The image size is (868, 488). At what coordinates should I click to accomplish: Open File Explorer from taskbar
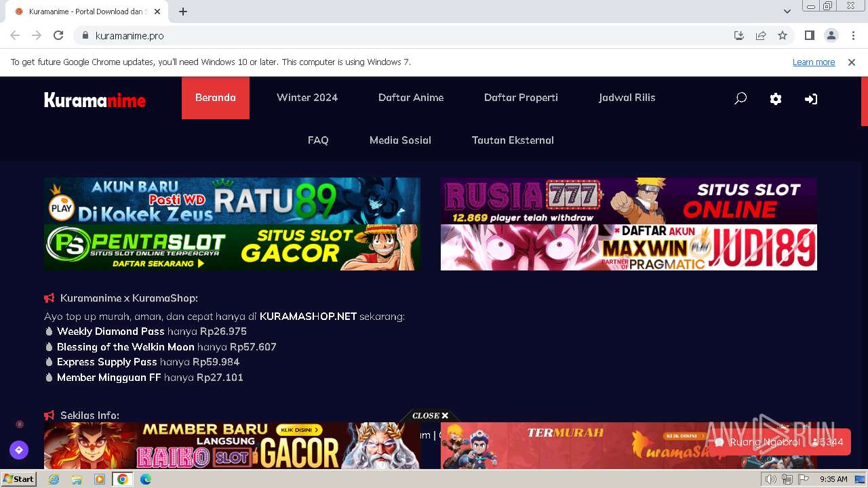click(x=77, y=479)
